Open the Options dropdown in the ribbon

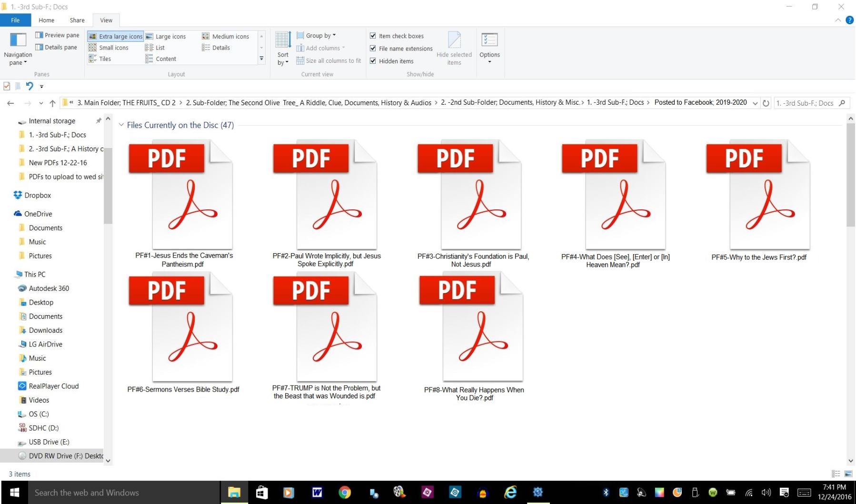point(489,49)
